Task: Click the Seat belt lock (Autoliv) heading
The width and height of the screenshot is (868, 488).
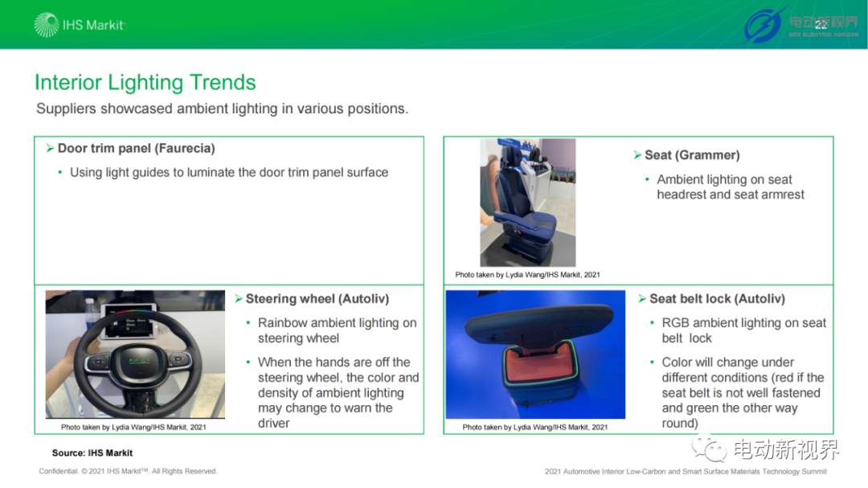Action: (x=717, y=298)
